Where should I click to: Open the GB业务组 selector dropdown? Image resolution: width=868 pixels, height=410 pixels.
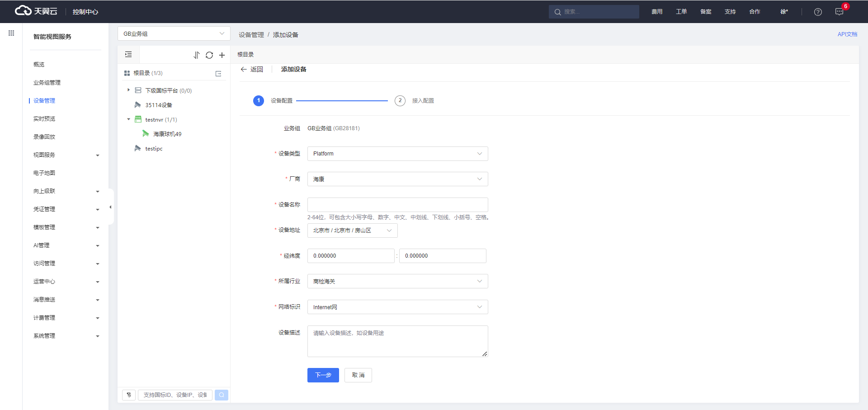[x=174, y=34]
